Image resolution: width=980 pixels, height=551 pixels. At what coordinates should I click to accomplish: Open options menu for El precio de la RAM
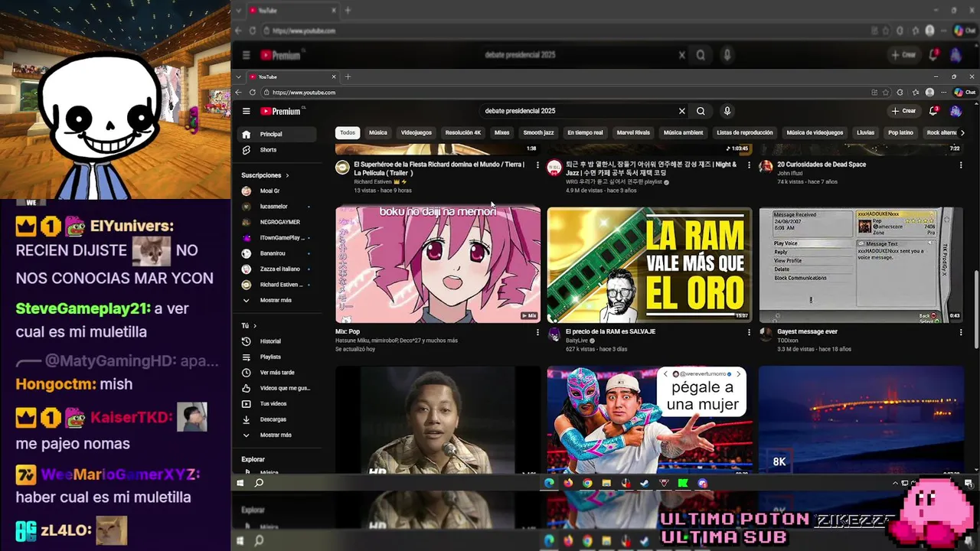click(749, 332)
